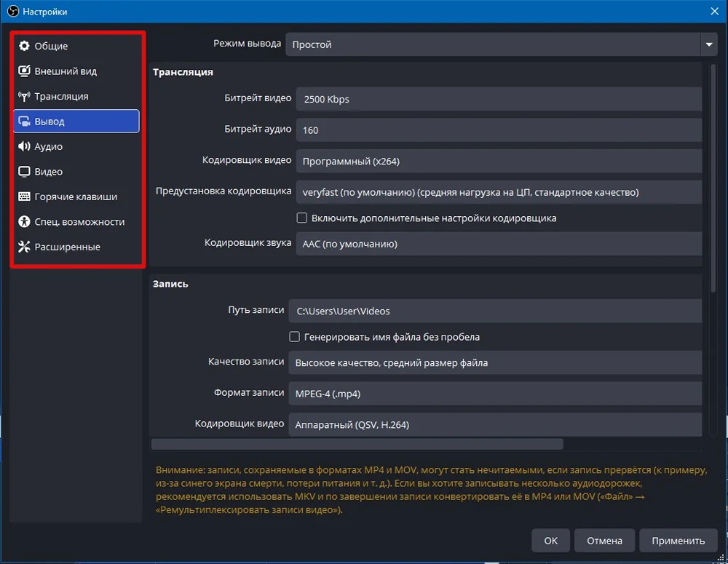This screenshot has height=564, width=728.
Task: Click the gear icon for Общие settings
Action: pyautogui.click(x=24, y=46)
